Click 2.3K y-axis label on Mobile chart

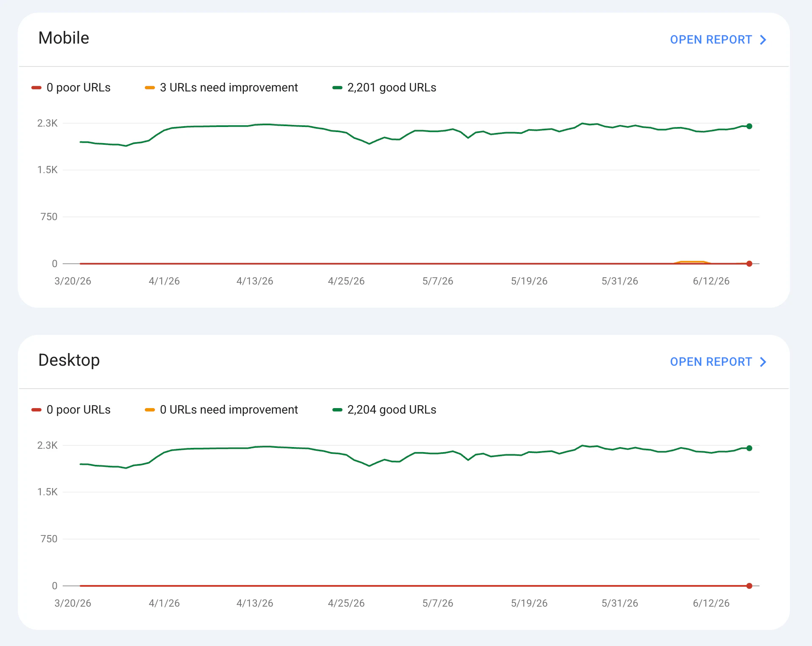[x=47, y=123]
